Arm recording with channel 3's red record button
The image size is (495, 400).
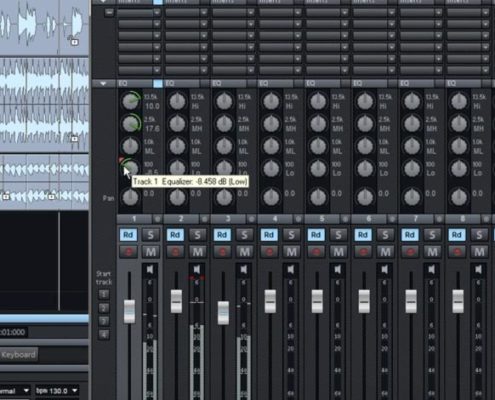point(222,251)
